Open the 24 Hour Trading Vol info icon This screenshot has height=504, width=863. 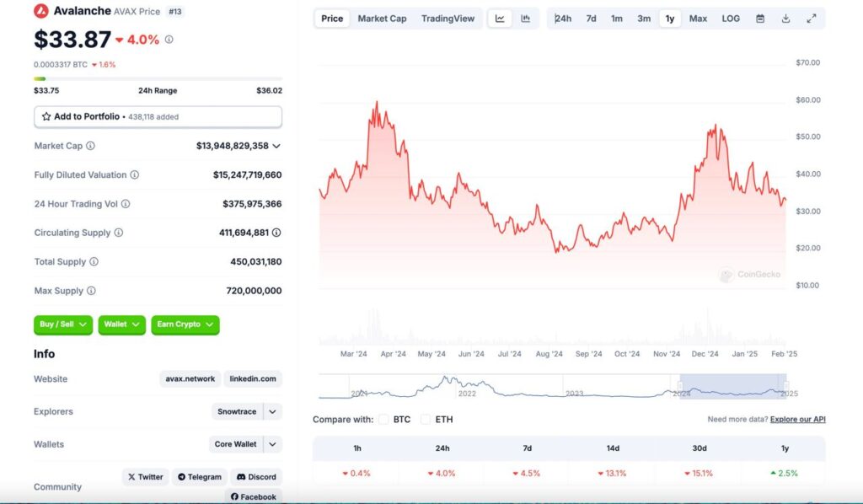pyautogui.click(x=126, y=204)
